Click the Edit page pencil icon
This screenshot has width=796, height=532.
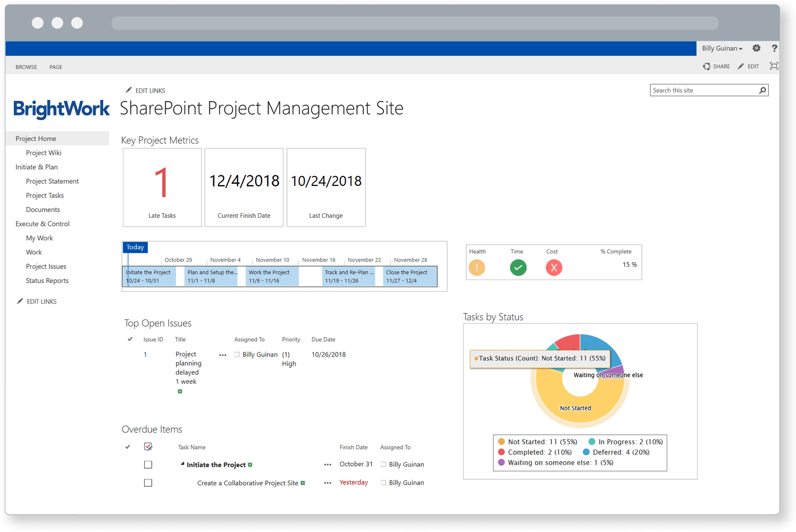click(x=741, y=66)
